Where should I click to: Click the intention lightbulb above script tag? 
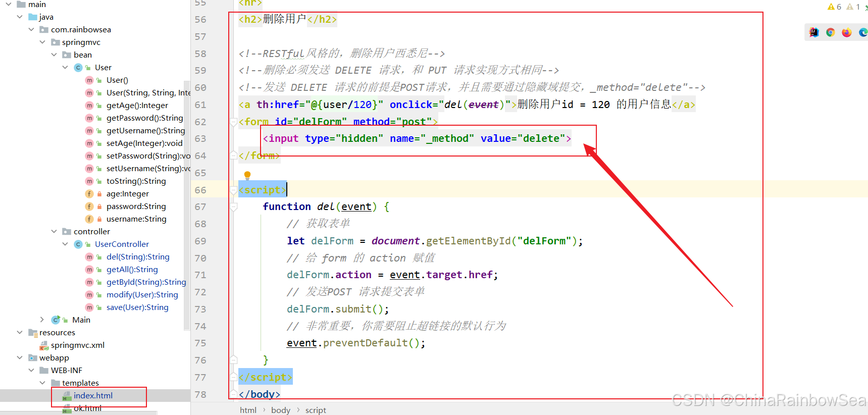247,175
